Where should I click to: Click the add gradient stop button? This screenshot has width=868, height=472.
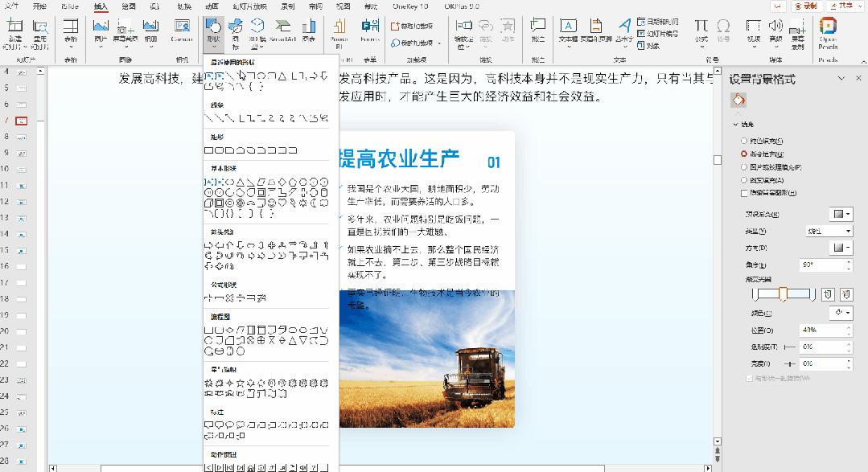[x=829, y=295]
